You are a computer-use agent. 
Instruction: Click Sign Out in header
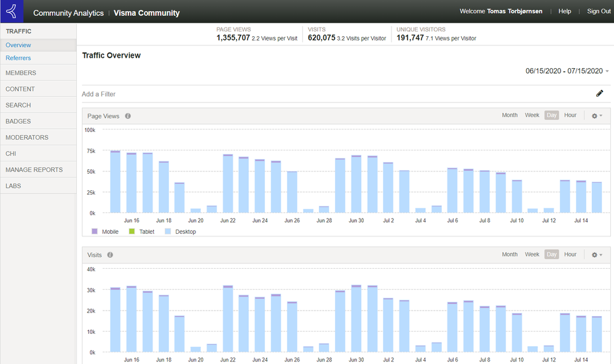(599, 11)
